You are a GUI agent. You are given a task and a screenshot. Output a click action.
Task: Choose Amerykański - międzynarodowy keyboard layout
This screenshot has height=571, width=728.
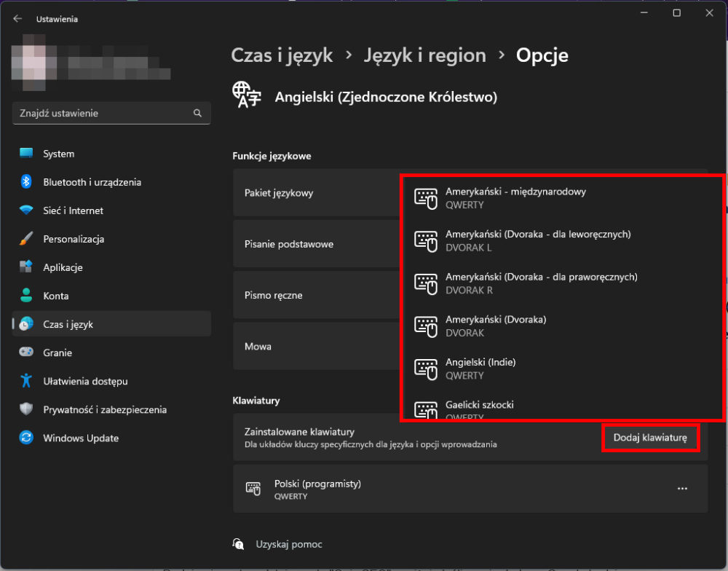point(515,197)
